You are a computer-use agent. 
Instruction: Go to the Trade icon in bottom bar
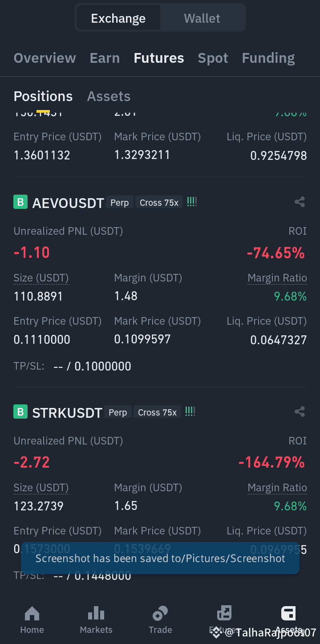160,613
